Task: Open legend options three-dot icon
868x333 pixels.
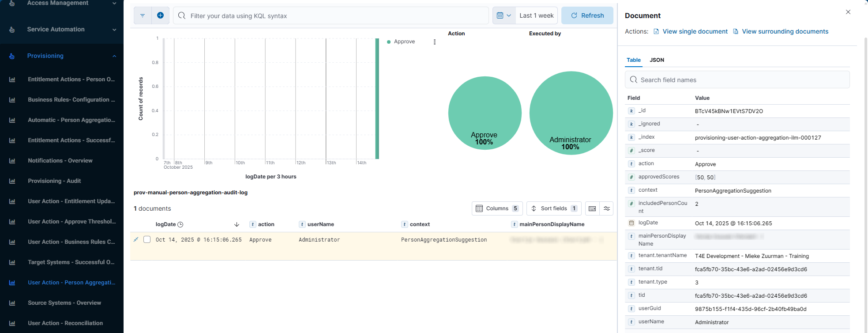Action: [435, 42]
